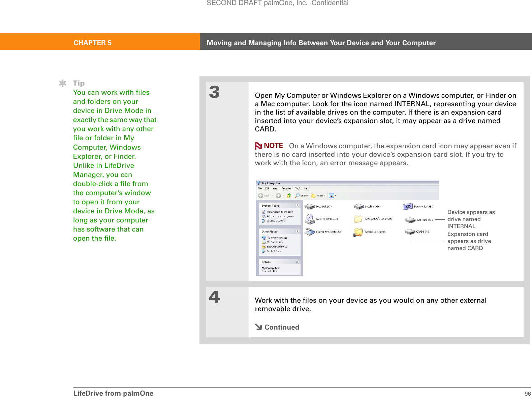Open the Views dropdown button in toolbar
The height and width of the screenshot is (397, 532).
tap(332, 196)
